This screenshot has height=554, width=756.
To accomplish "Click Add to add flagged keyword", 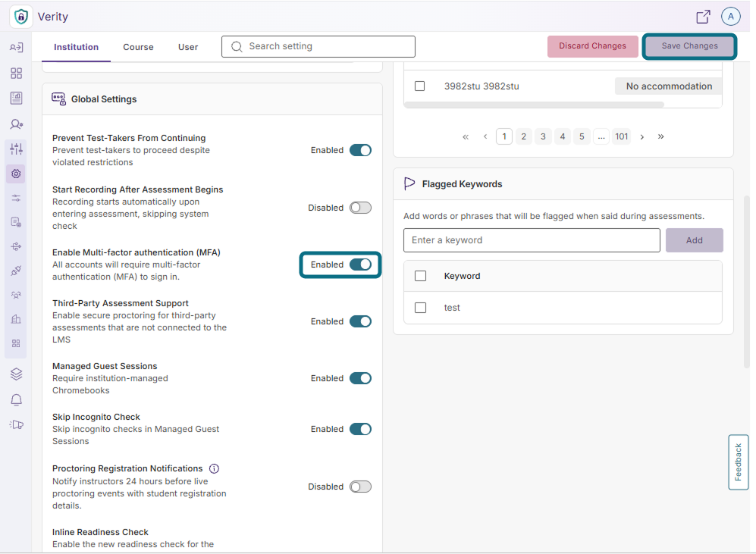I will 695,240.
